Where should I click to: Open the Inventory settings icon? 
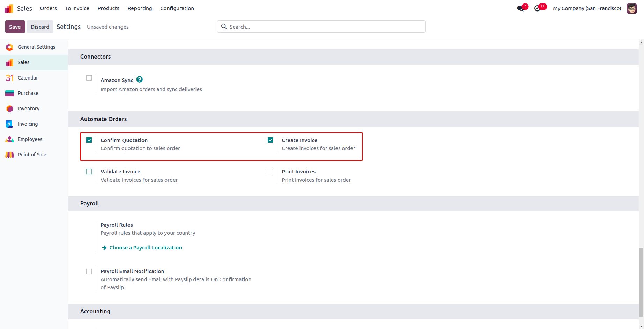(10, 109)
